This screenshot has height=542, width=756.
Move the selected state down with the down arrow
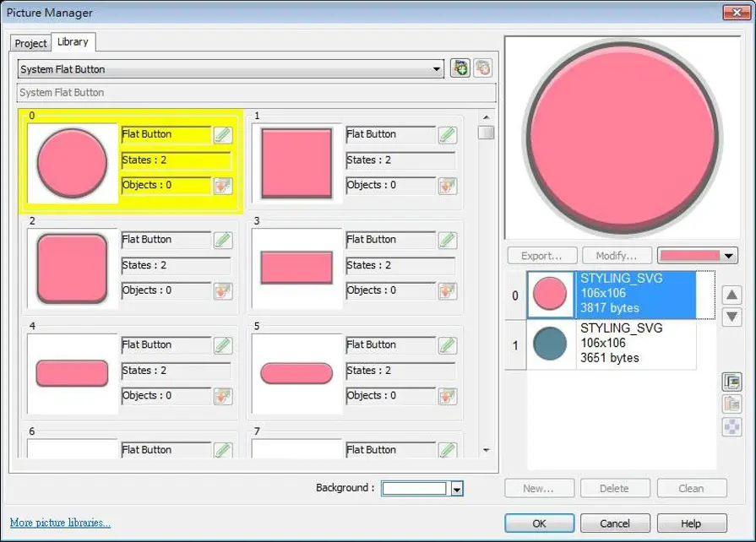click(732, 317)
